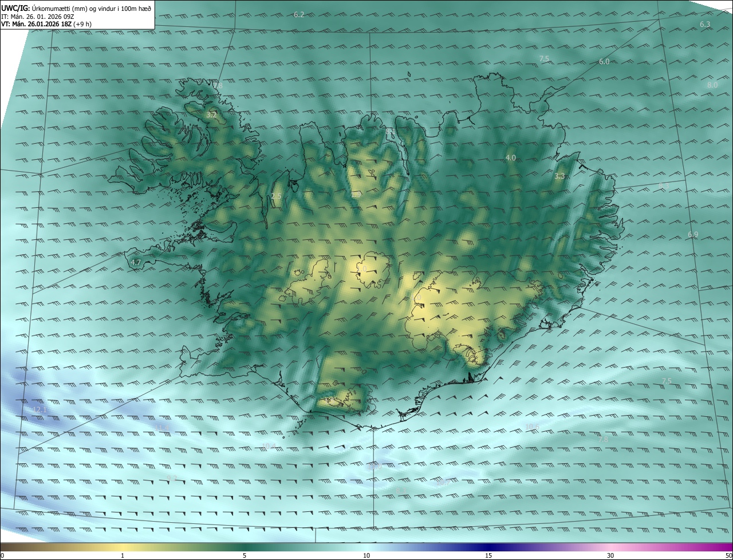Click the 4.0 value label on the map
The height and width of the screenshot is (560, 733).
(x=510, y=157)
